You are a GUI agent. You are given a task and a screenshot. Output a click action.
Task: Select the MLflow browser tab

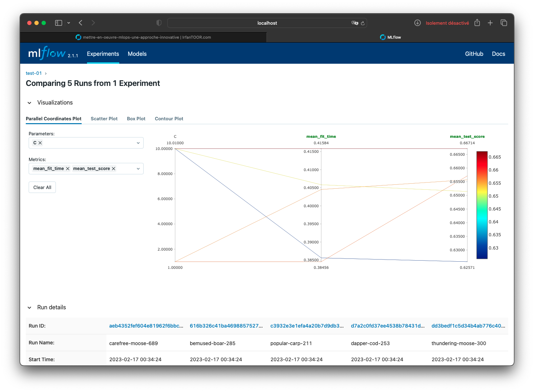390,37
